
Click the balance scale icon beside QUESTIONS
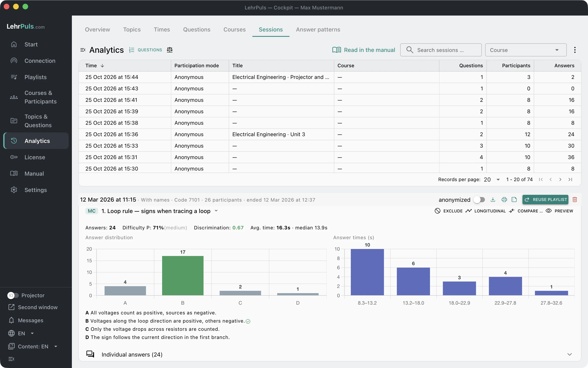click(170, 50)
